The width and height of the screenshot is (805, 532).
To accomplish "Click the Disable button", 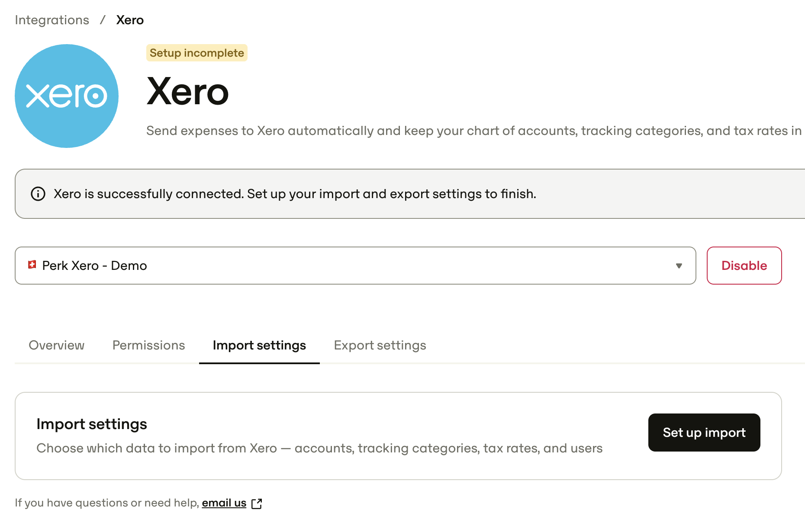I will click(744, 266).
